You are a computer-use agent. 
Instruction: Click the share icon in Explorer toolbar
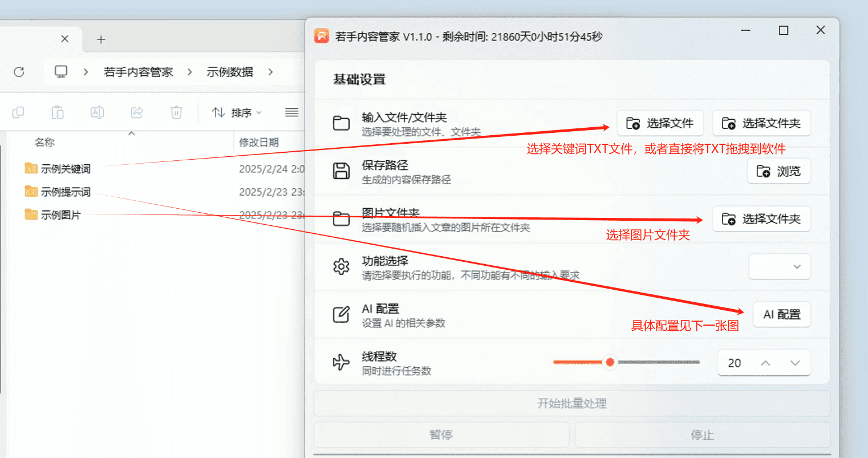(x=137, y=112)
